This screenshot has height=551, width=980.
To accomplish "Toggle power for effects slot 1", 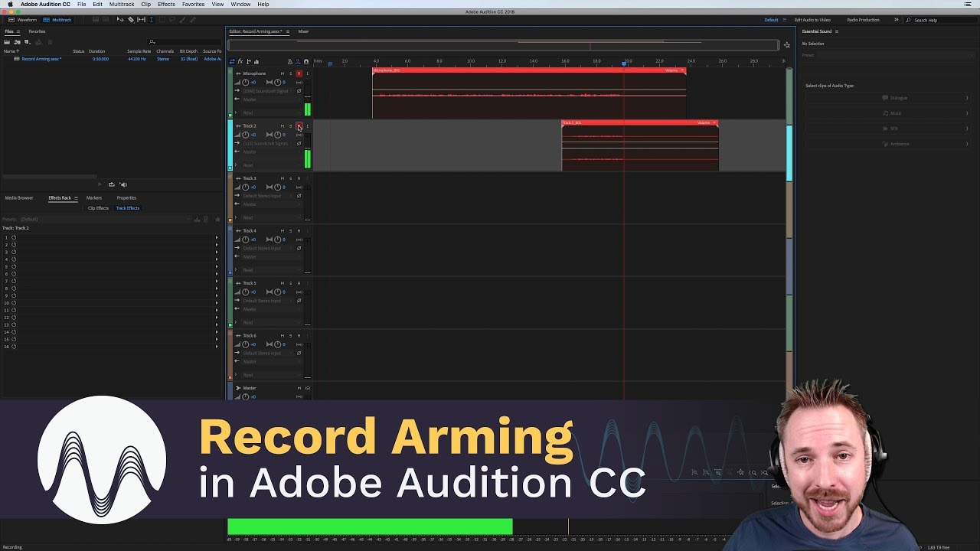I will pyautogui.click(x=14, y=237).
